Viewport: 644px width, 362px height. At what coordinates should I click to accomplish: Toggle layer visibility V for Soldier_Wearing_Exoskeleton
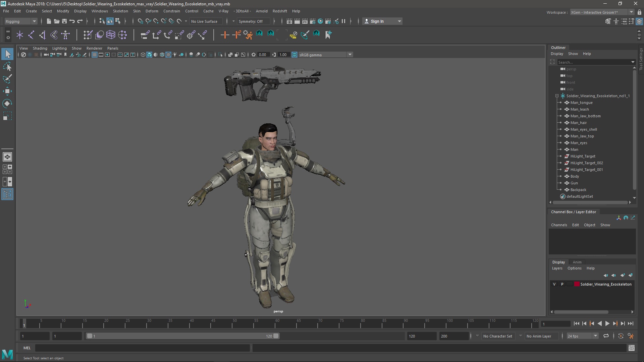[x=554, y=284]
